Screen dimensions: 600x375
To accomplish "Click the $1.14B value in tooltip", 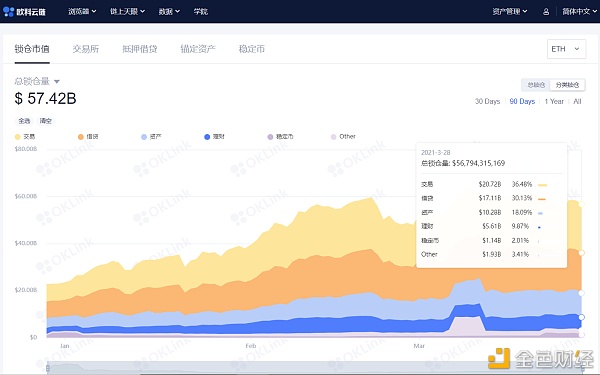I will coord(492,240).
